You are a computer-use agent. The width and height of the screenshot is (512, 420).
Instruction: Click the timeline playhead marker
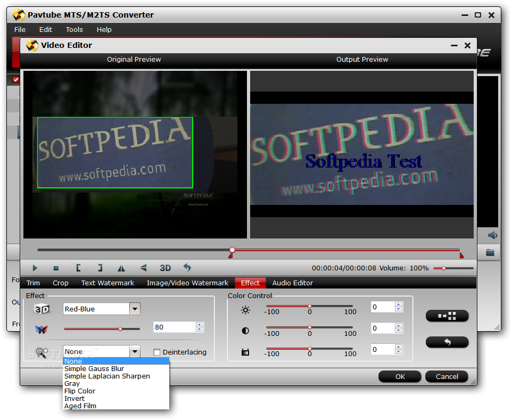click(232, 250)
